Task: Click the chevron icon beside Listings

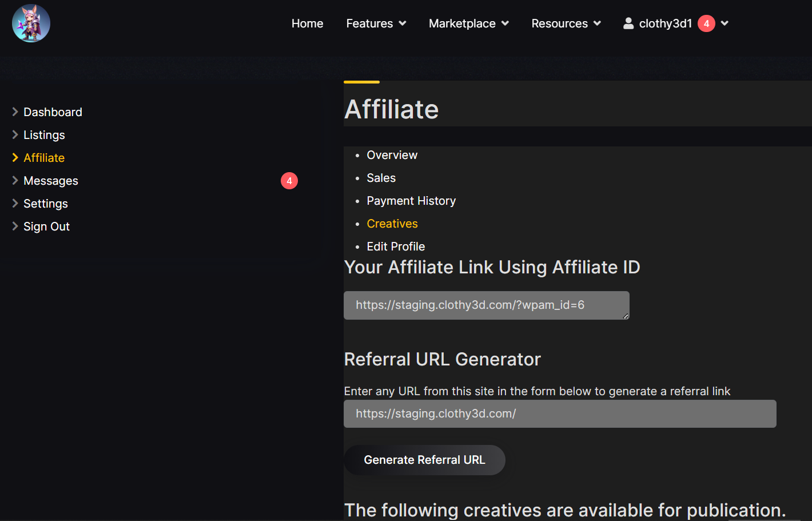Action: tap(15, 135)
